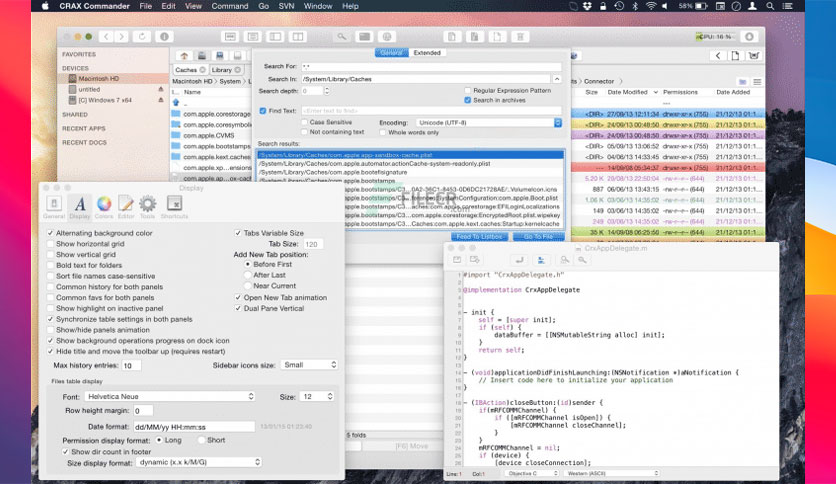This screenshot has width=836, height=484.
Task: Switch to the Library tab
Action: coord(221,70)
